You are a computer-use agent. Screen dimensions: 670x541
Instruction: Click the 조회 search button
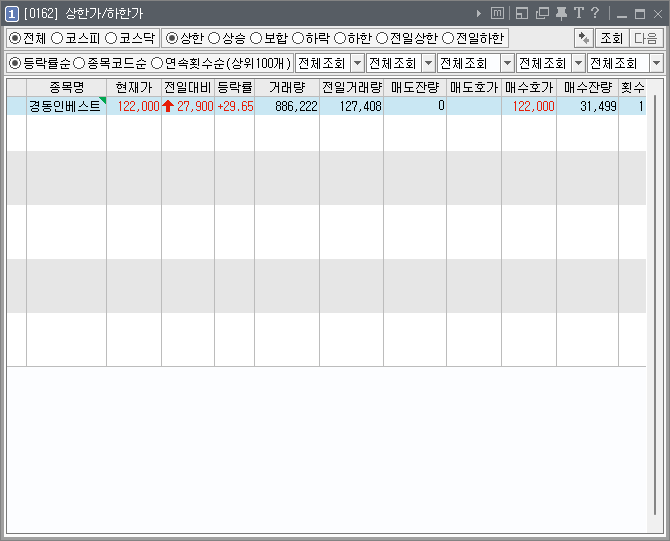[x=611, y=38]
